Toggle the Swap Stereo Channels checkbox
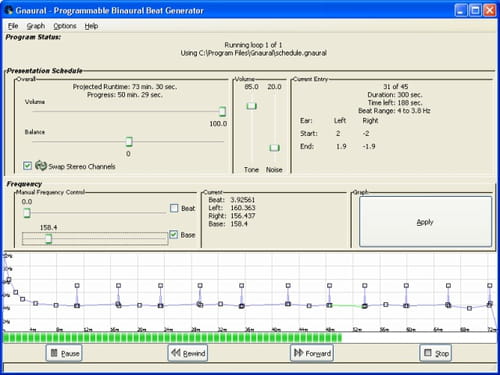Viewport: 500px width, 375px height. pyautogui.click(x=27, y=166)
